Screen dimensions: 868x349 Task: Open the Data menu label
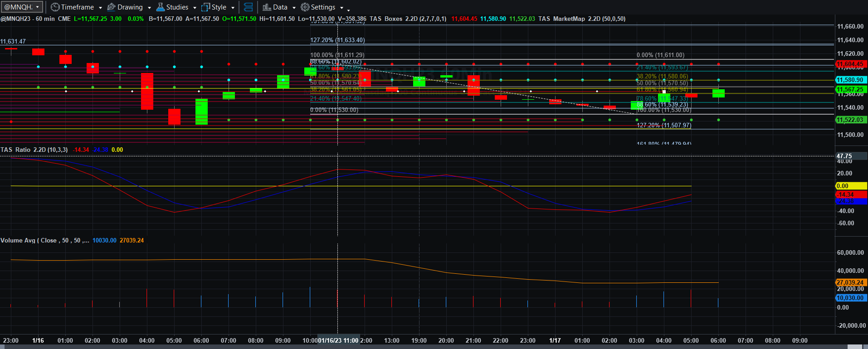coord(280,7)
